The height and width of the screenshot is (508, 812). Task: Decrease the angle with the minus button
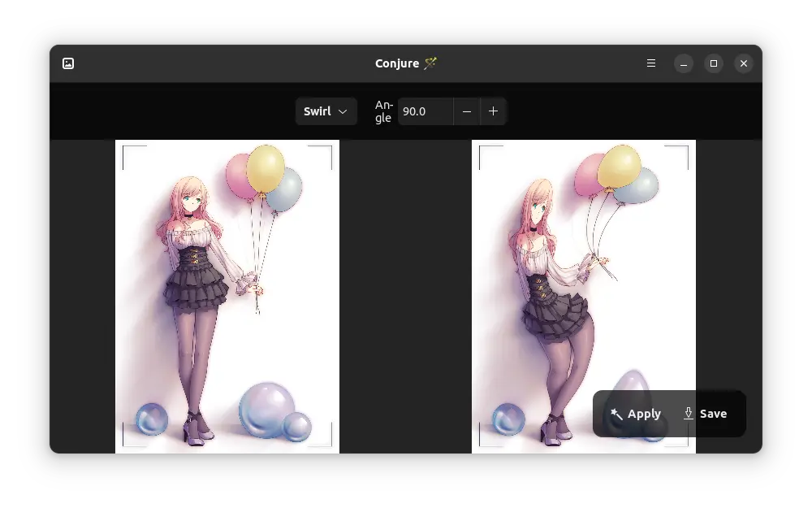[x=466, y=111]
